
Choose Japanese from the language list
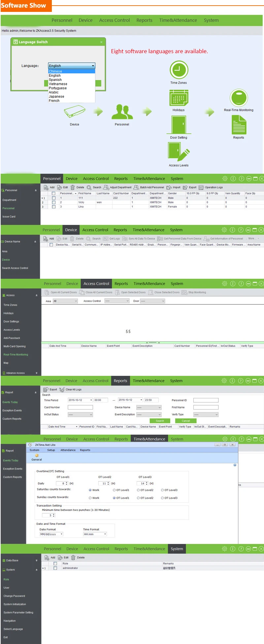(x=56, y=96)
